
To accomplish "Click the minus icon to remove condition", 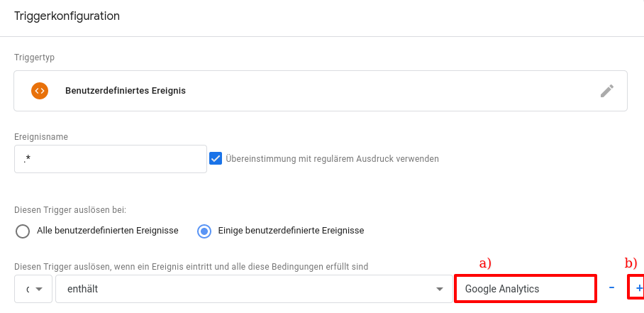I will pyautogui.click(x=611, y=288).
